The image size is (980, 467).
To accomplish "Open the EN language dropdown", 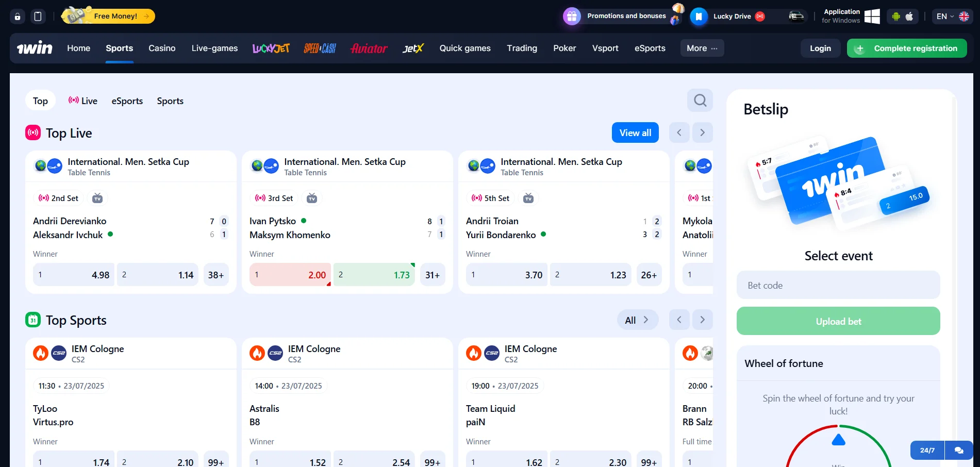I will point(953,16).
